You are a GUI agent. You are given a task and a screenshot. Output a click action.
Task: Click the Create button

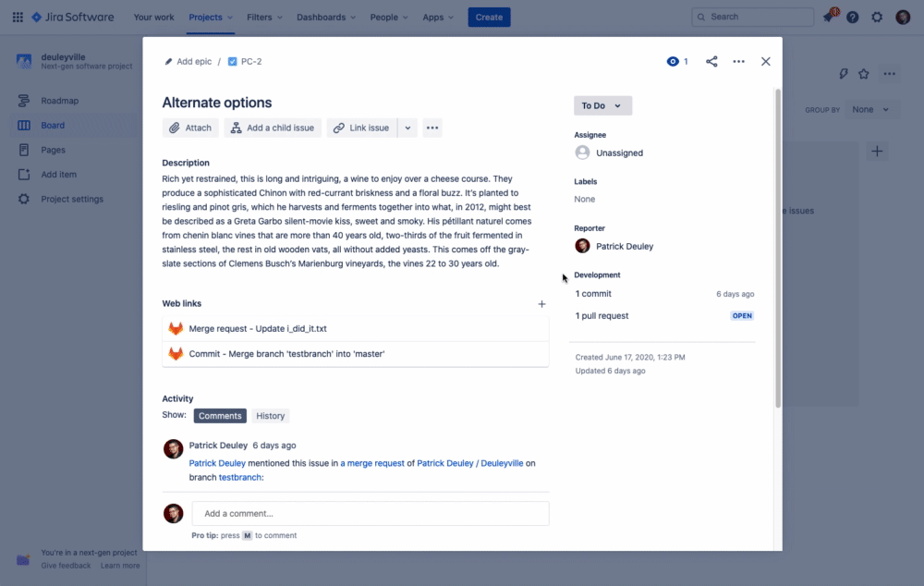click(x=489, y=17)
